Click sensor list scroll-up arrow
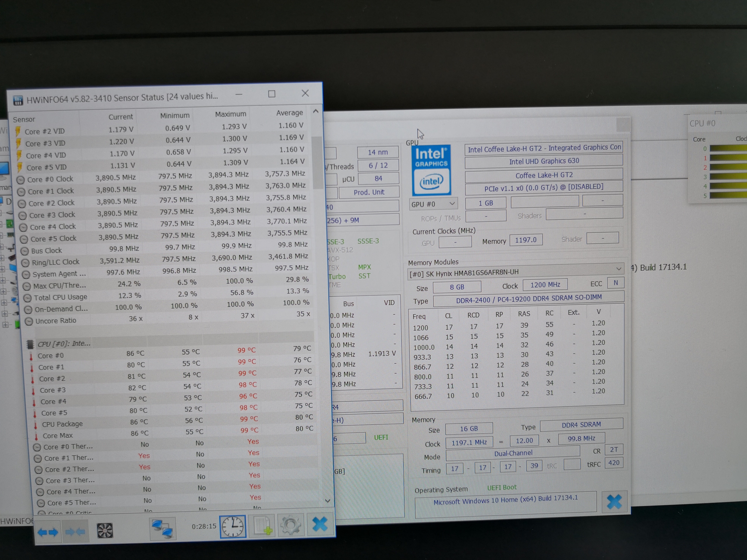Image resolution: width=747 pixels, height=560 pixels. point(316,111)
